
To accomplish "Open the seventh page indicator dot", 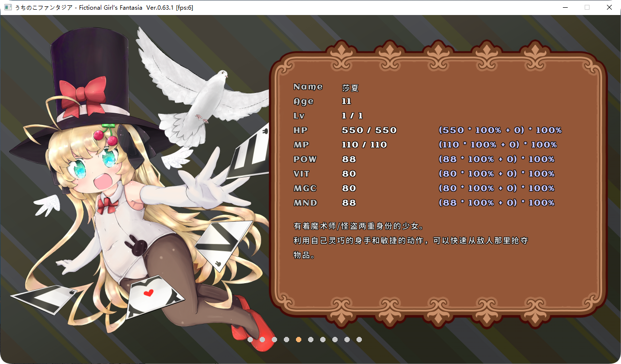I will (323, 340).
